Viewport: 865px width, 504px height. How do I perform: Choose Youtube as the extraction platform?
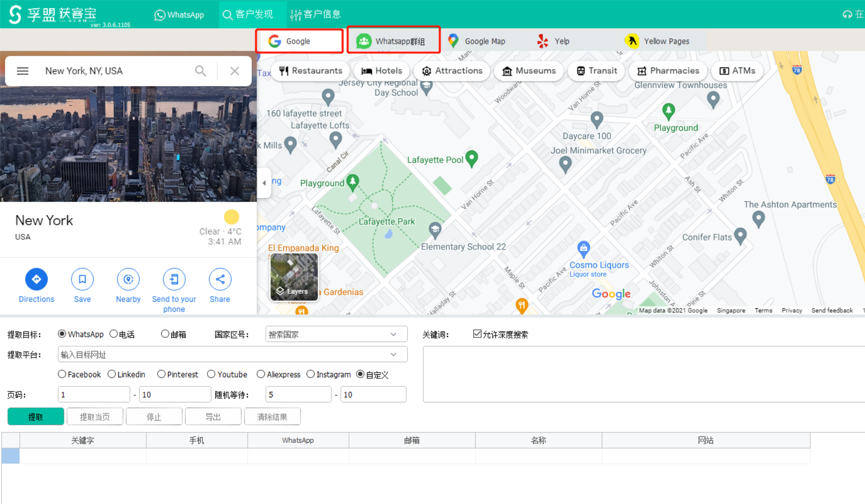click(x=211, y=374)
